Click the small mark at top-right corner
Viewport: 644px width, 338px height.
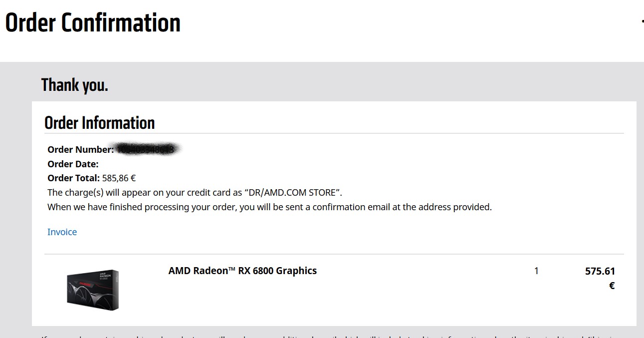pos(642,21)
